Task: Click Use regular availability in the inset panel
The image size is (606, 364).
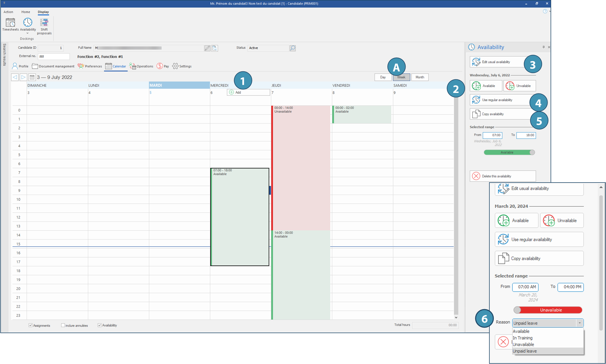Action: point(539,239)
